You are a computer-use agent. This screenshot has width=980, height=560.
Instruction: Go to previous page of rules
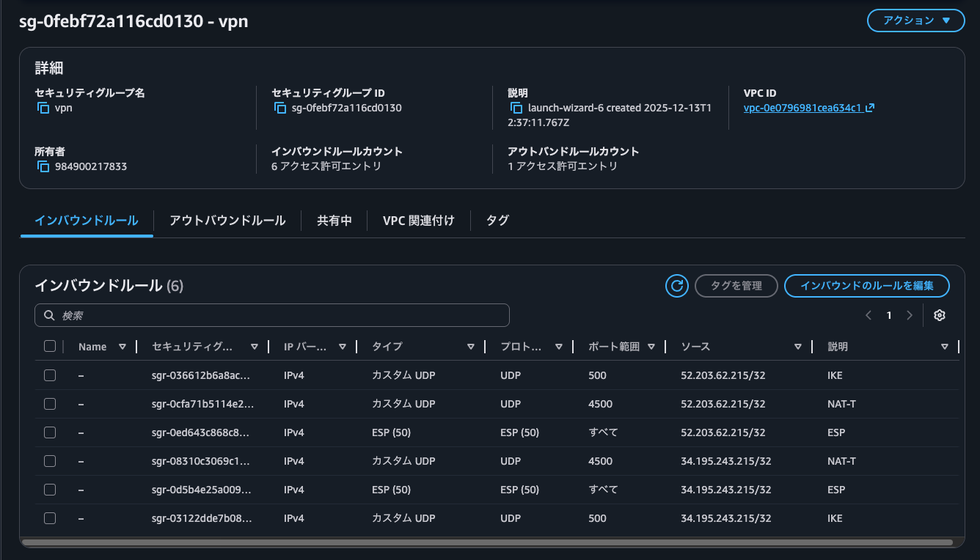(x=869, y=315)
